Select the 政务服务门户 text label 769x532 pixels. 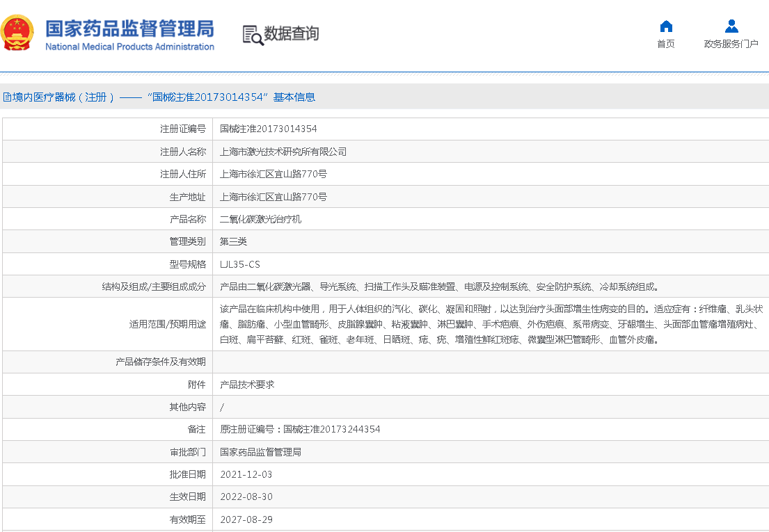point(731,44)
